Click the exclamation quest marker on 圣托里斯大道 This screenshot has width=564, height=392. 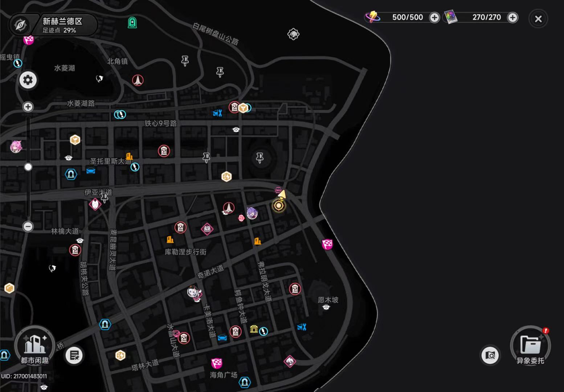[135, 167]
